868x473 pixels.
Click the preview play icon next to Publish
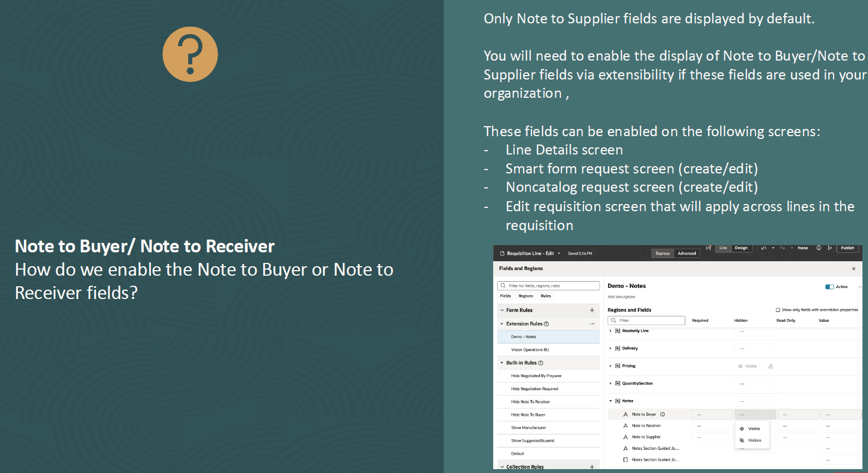click(x=830, y=248)
